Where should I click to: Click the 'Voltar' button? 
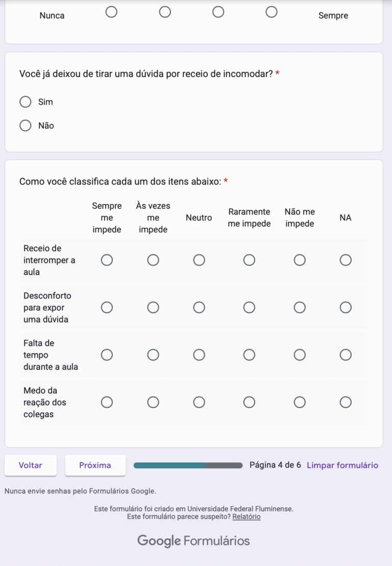click(x=31, y=465)
